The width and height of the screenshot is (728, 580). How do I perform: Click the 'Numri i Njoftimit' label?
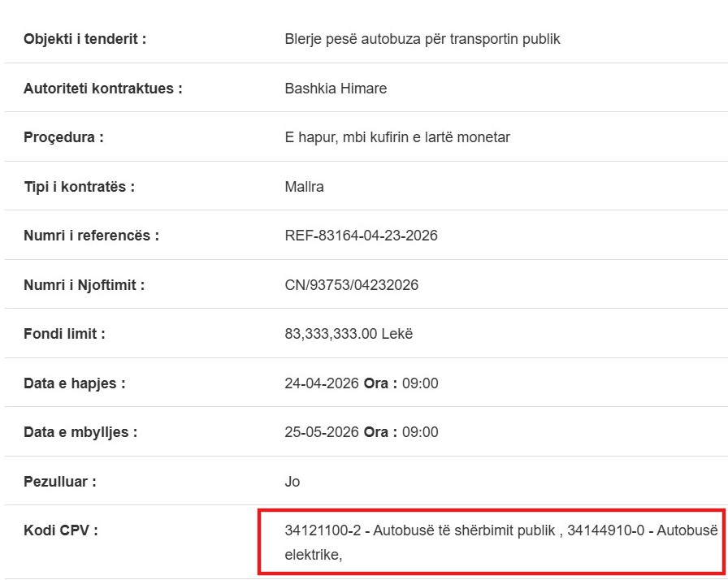click(x=84, y=285)
